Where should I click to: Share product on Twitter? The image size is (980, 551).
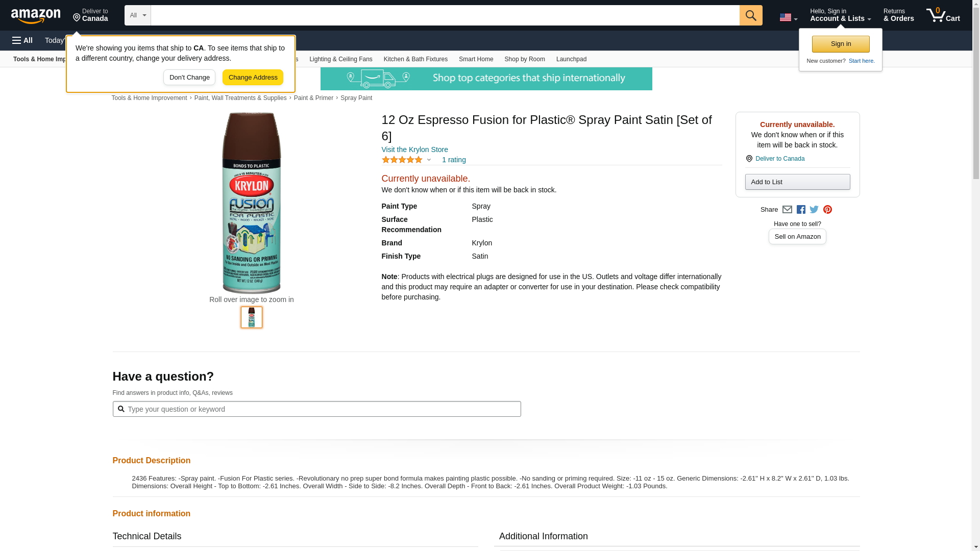pyautogui.click(x=814, y=210)
